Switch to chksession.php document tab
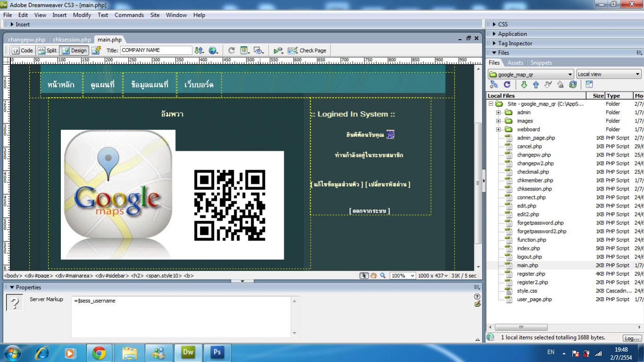Image resolution: width=644 pixels, height=362 pixels. click(x=72, y=40)
